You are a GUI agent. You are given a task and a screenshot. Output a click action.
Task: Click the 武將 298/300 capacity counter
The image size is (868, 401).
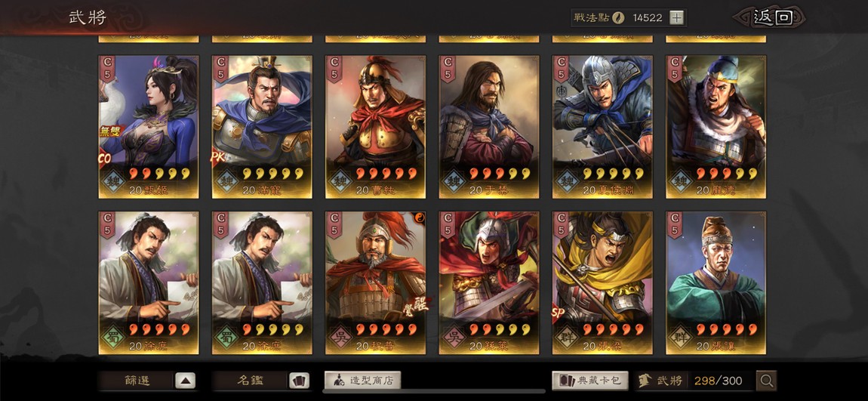coord(694,381)
